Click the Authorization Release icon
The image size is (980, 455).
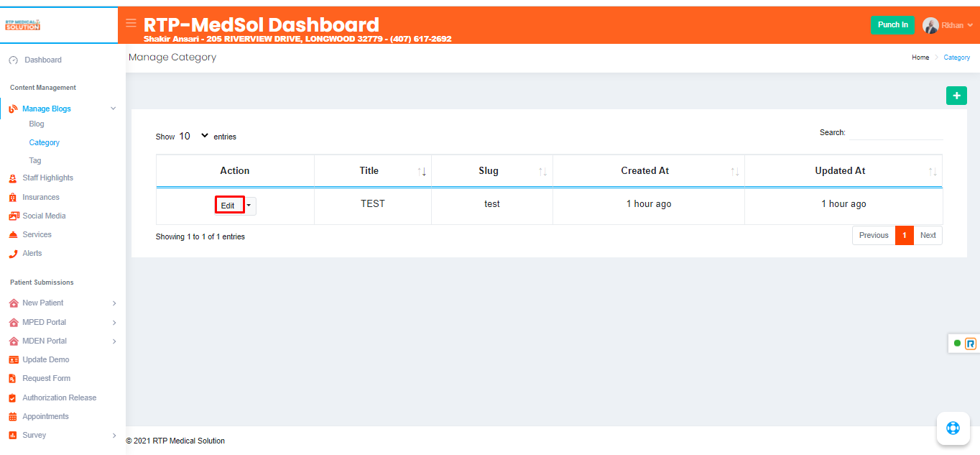13,398
